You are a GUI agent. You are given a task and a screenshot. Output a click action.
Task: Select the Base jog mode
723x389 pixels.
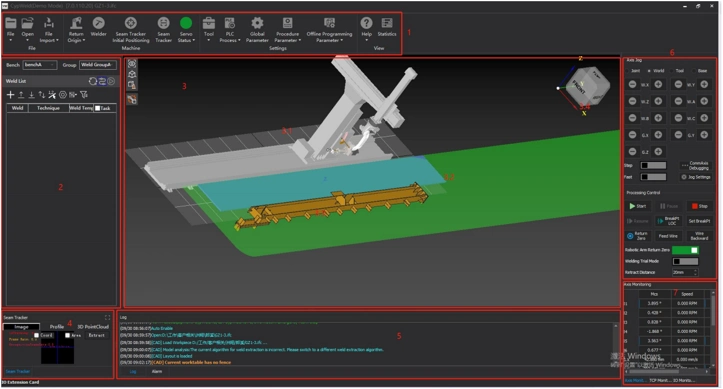[x=700, y=71]
